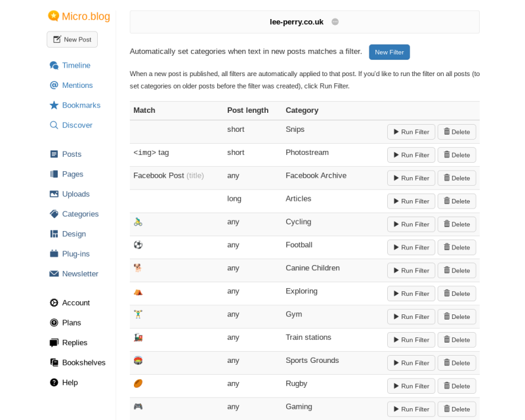The height and width of the screenshot is (420, 525).
Task: Open the Design menu item
Action: point(73,234)
